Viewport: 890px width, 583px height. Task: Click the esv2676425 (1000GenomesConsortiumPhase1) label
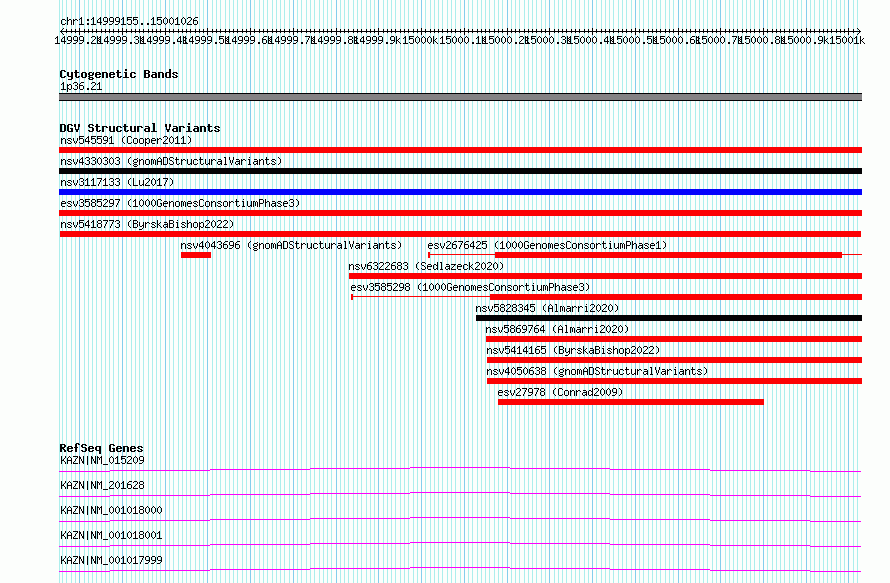tap(547, 245)
